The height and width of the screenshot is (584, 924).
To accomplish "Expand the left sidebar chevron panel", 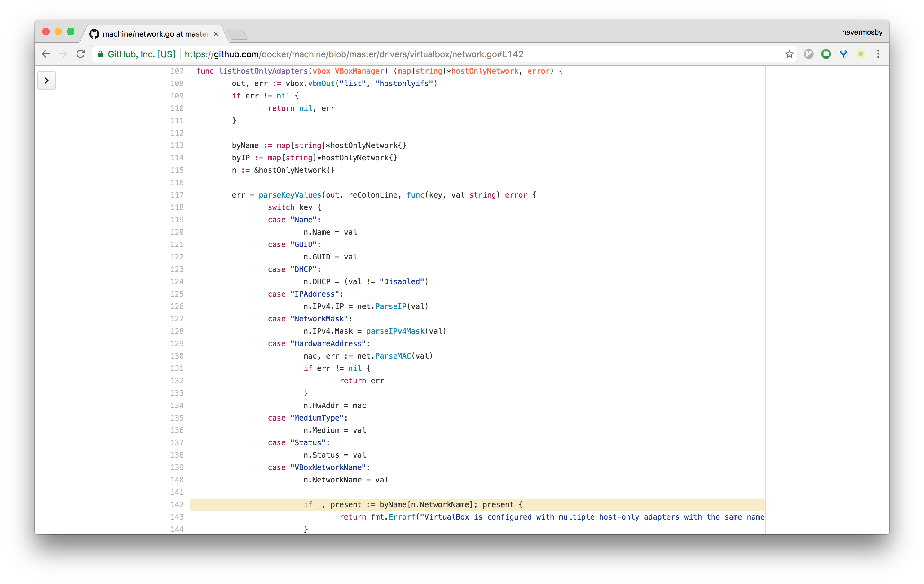I will pos(46,81).
